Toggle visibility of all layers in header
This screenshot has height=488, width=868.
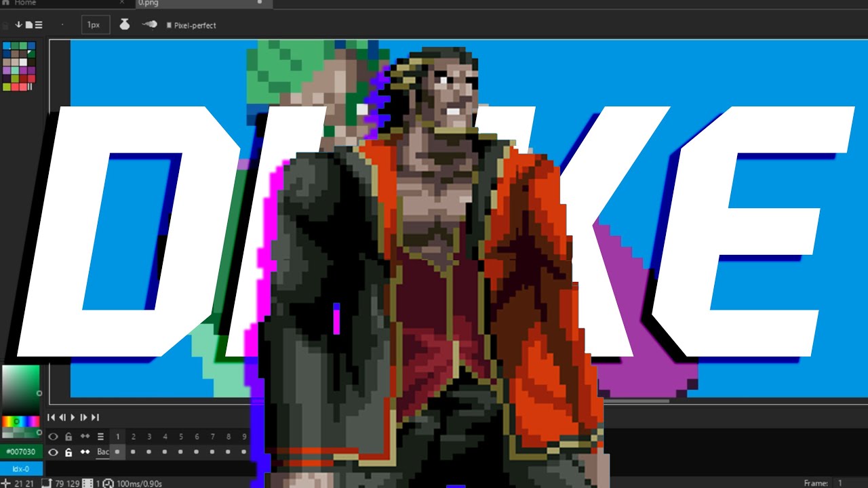click(x=53, y=436)
